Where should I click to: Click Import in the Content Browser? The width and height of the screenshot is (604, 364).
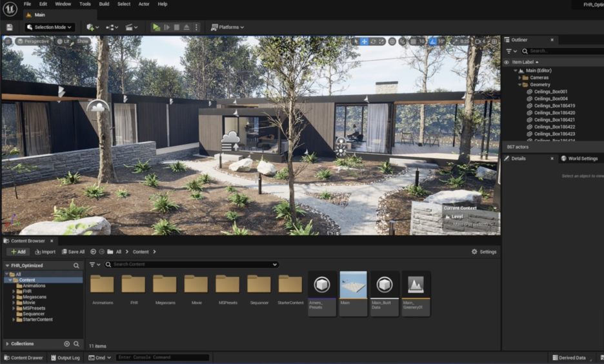(x=45, y=252)
